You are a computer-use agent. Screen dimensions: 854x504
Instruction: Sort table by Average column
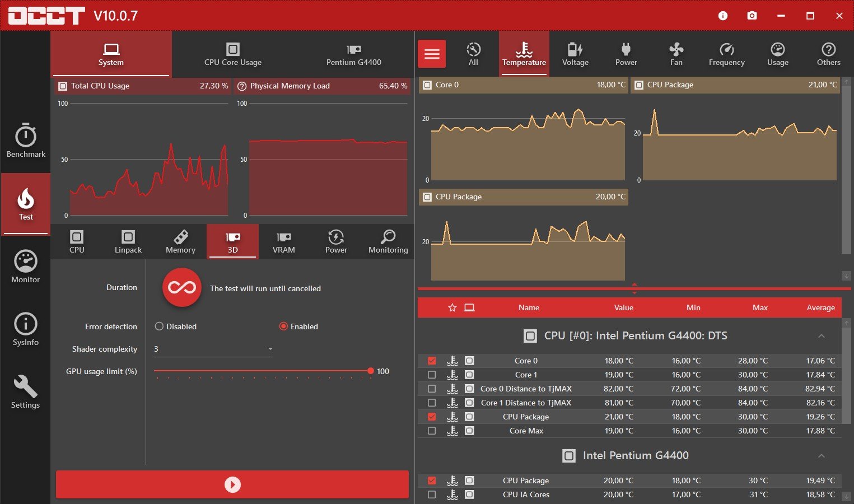pyautogui.click(x=820, y=307)
